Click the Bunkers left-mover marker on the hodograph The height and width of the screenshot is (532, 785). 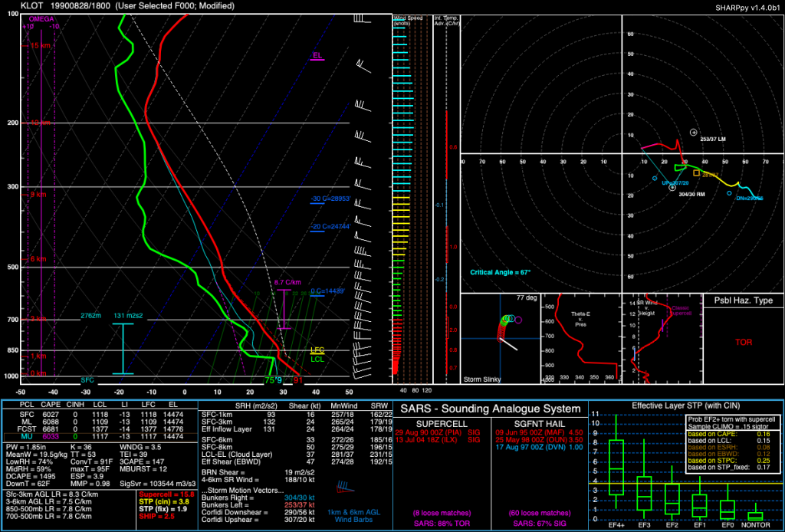click(694, 133)
